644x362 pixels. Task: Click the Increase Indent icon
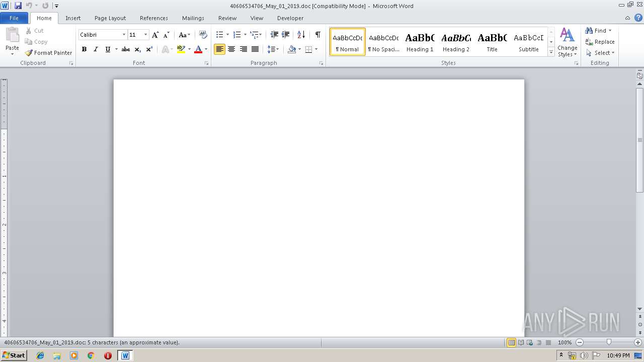[285, 35]
